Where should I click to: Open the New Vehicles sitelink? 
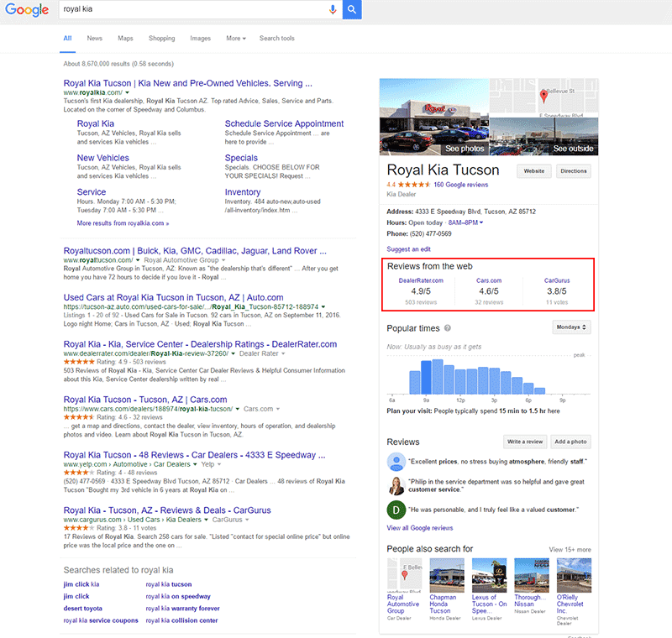point(102,158)
